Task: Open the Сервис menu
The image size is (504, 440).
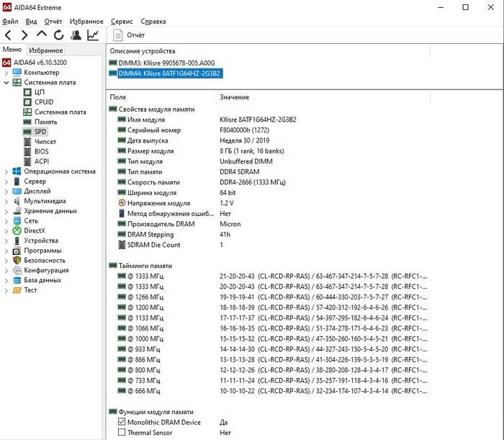Action: (x=122, y=22)
